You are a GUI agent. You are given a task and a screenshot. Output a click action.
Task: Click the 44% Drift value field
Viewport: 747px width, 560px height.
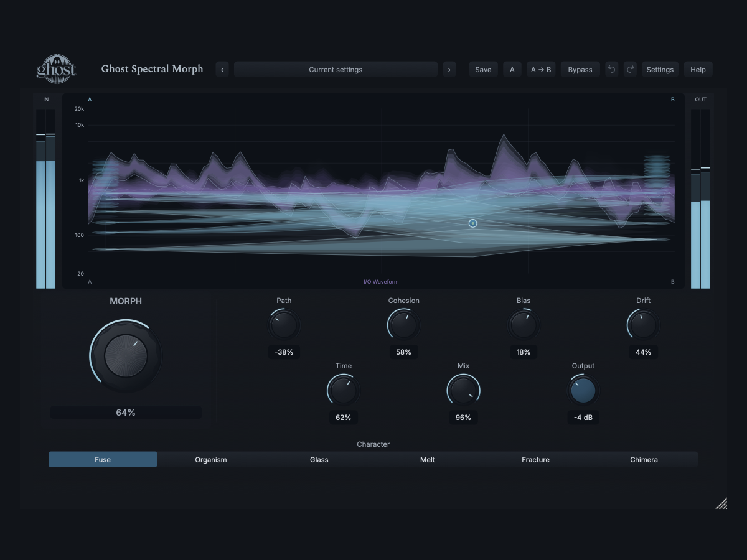[643, 352]
